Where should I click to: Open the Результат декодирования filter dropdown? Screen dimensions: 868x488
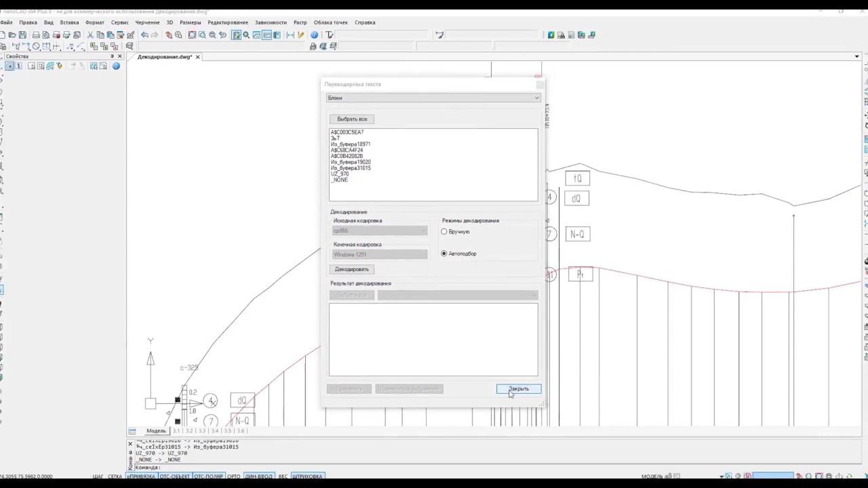[458, 295]
